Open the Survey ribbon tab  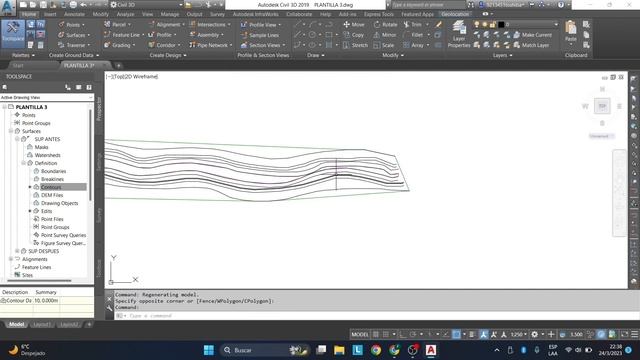pyautogui.click(x=217, y=14)
